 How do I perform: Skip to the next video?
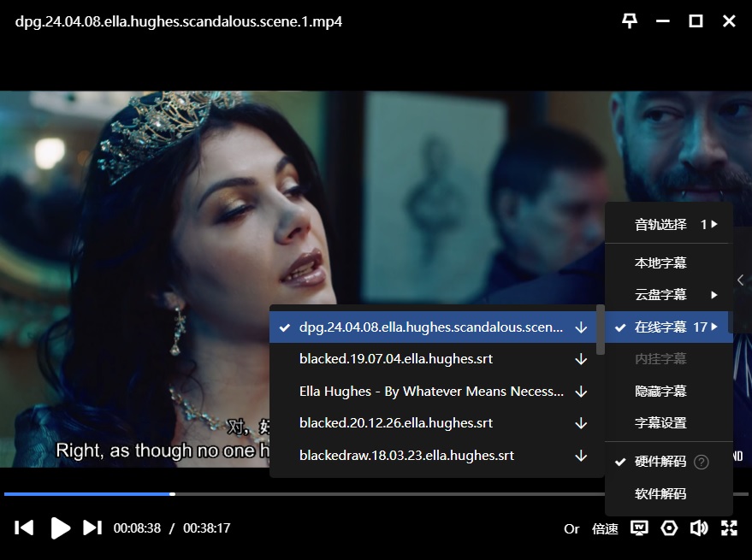[x=92, y=528]
